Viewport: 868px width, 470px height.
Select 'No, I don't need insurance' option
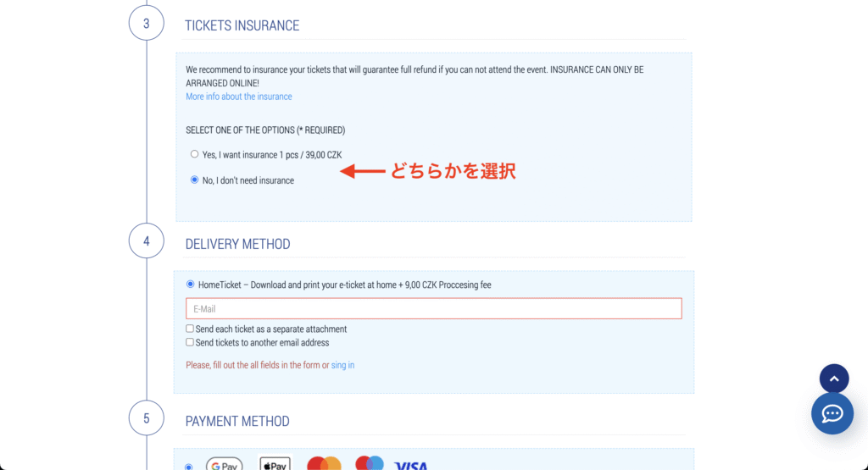(x=195, y=180)
